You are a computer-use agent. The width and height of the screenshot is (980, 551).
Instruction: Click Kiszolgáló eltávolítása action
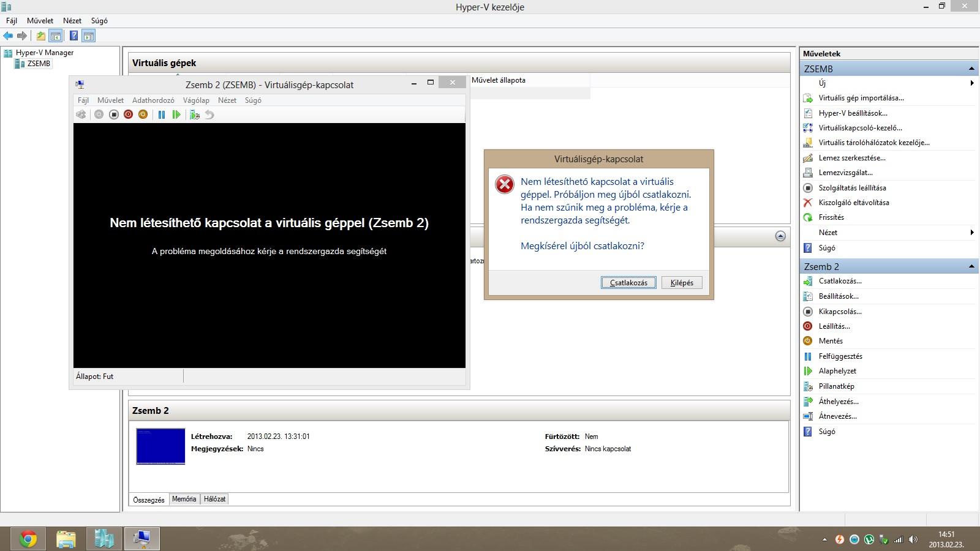854,203
